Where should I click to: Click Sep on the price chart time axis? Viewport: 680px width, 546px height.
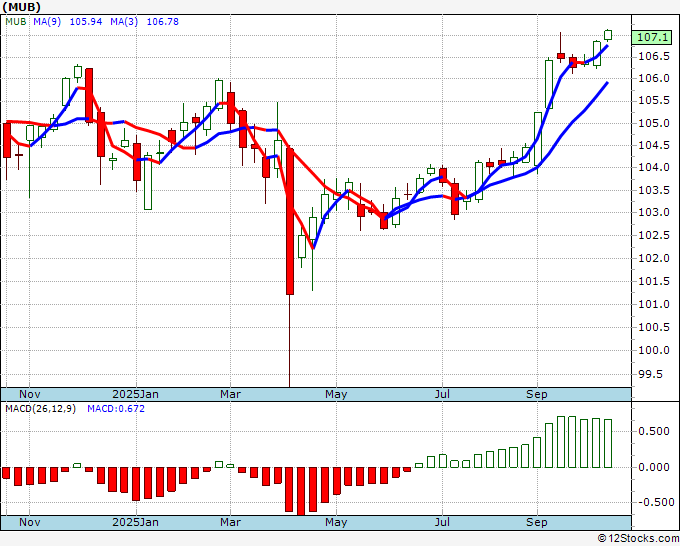pyautogui.click(x=537, y=394)
